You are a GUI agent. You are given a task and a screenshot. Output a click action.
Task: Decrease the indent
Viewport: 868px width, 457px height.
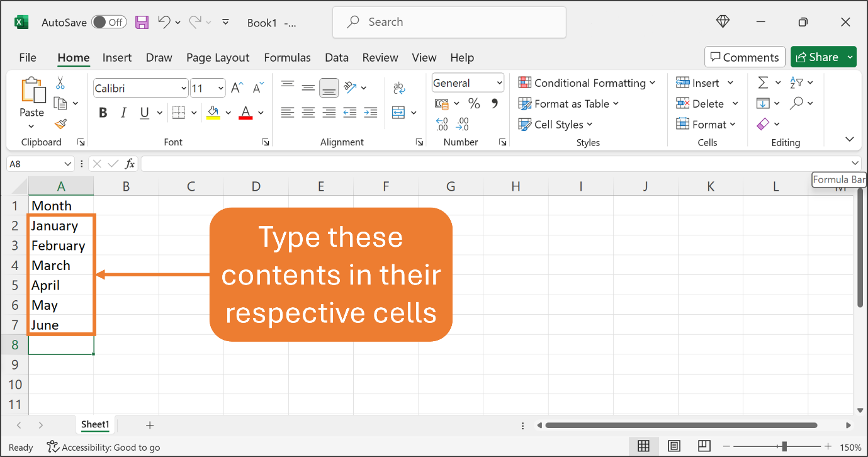click(x=350, y=113)
